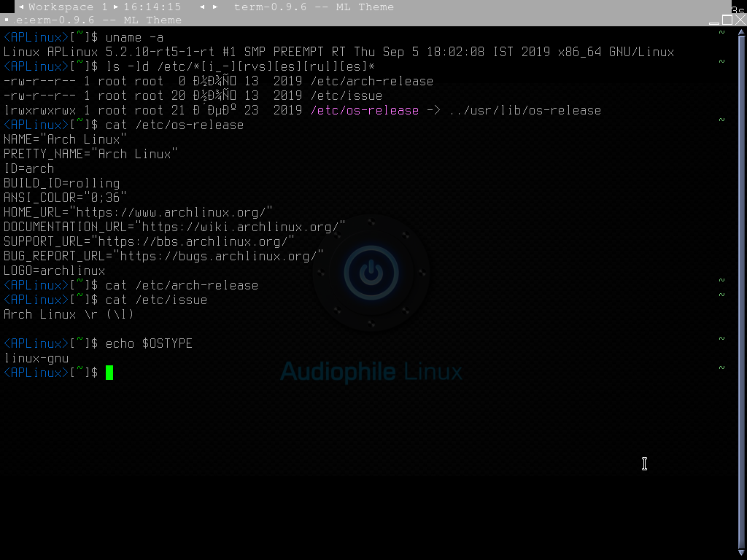Click the 'LOGO=archlinux' line

coord(54,271)
